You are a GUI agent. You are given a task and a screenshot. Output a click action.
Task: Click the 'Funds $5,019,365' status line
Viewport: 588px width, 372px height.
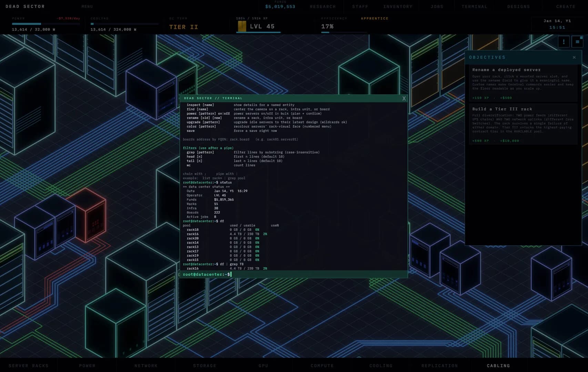click(210, 200)
